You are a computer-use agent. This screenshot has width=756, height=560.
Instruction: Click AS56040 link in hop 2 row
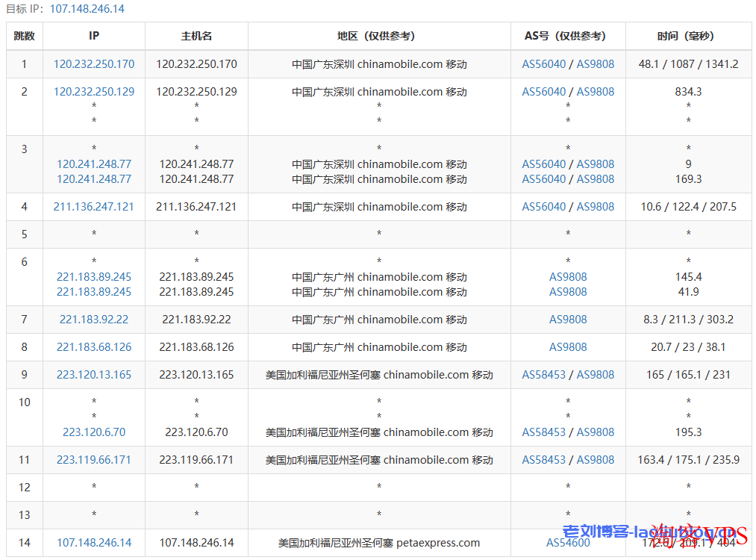(x=544, y=92)
